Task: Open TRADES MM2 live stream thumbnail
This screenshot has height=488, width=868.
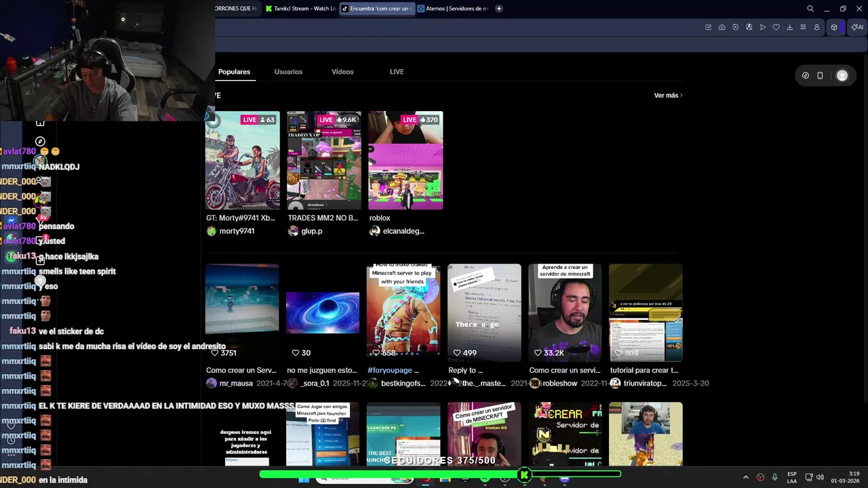Action: (324, 161)
